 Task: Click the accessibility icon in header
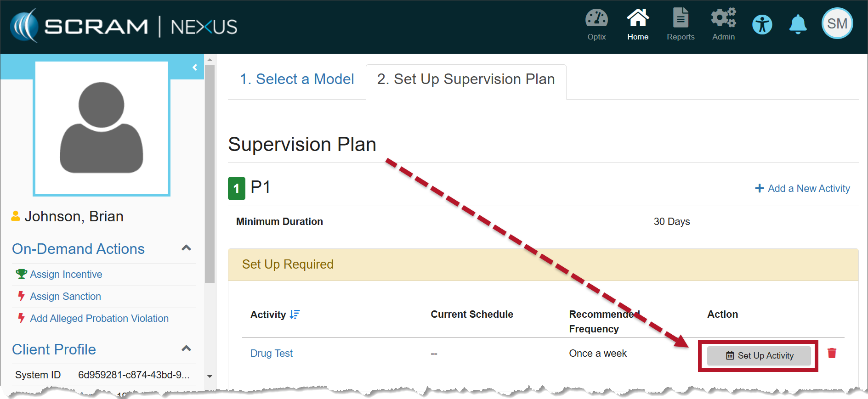(762, 24)
